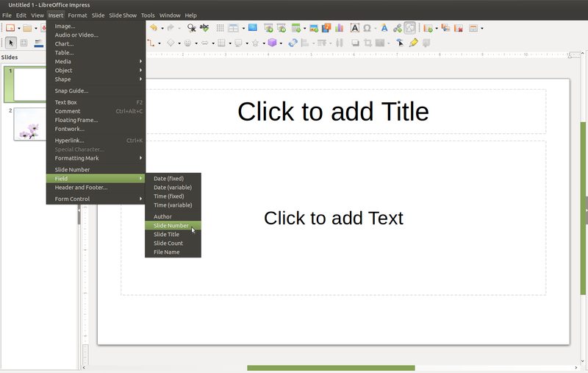Toggle the Glue Points pencil icon
588x373 pixels.
pos(413,43)
